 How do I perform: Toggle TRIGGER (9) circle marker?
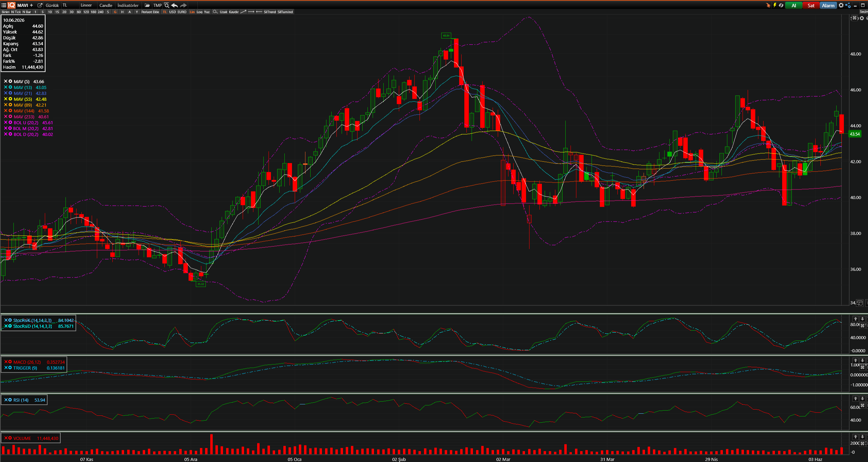[x=10, y=368]
